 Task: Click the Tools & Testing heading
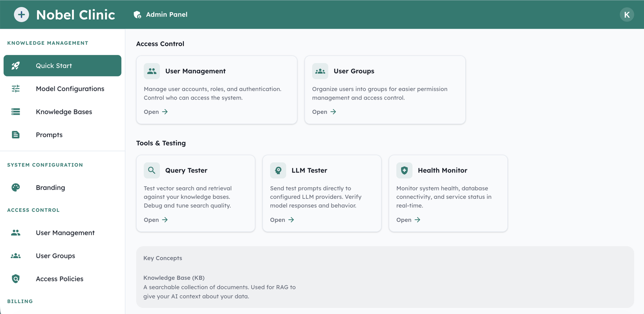coord(161,143)
